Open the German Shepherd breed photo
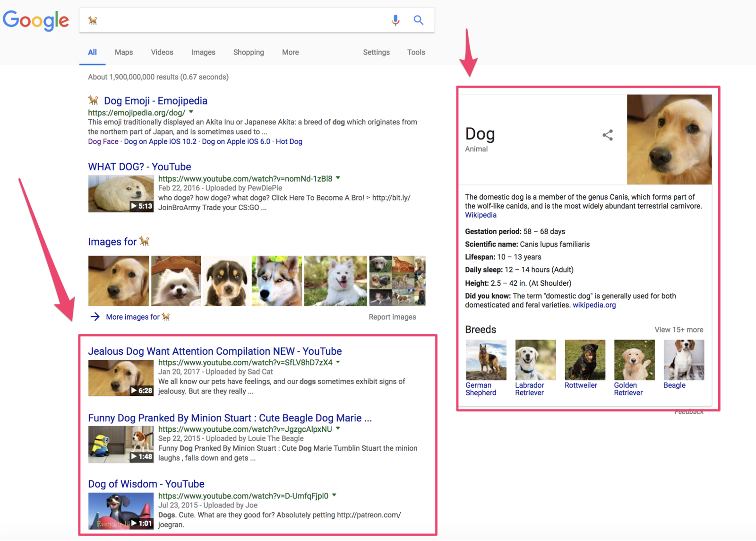This screenshot has height=541, width=756. (x=486, y=360)
